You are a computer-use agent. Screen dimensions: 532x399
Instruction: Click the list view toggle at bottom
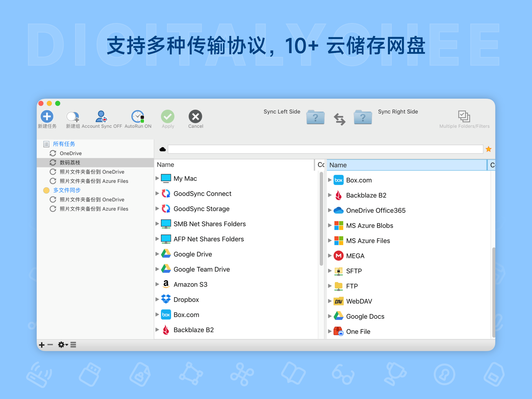[x=73, y=345]
